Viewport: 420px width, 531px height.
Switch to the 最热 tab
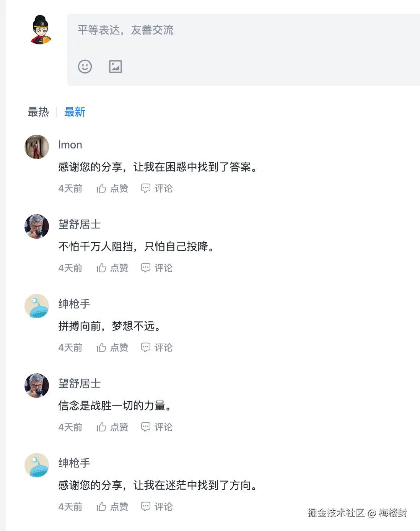point(38,112)
